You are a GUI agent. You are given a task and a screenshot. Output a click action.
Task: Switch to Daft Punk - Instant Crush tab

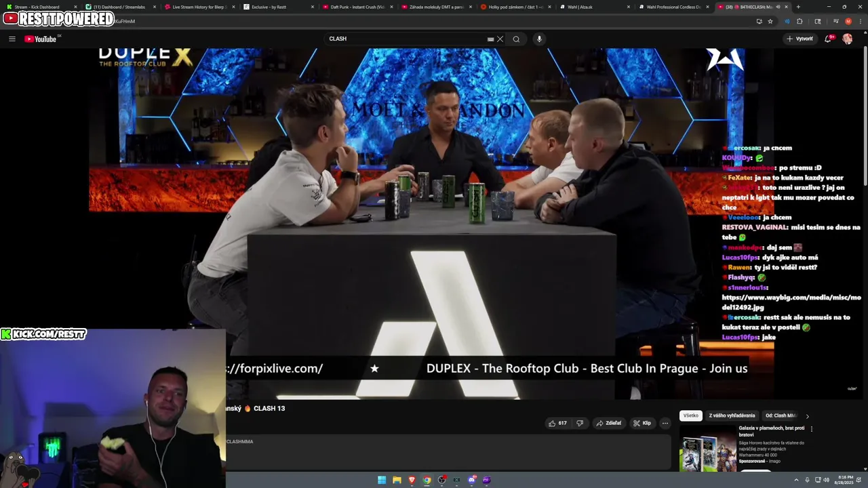[357, 7]
